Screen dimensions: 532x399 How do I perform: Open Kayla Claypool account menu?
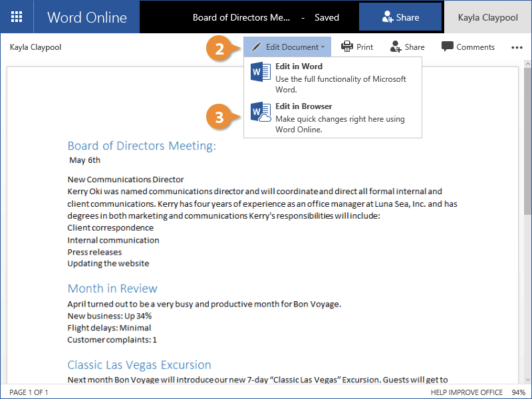pyautogui.click(x=487, y=17)
